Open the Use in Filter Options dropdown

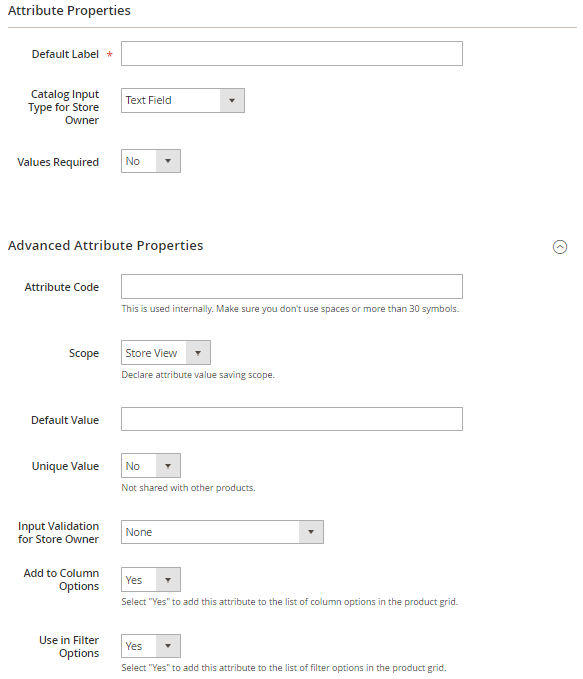pyautogui.click(x=151, y=646)
